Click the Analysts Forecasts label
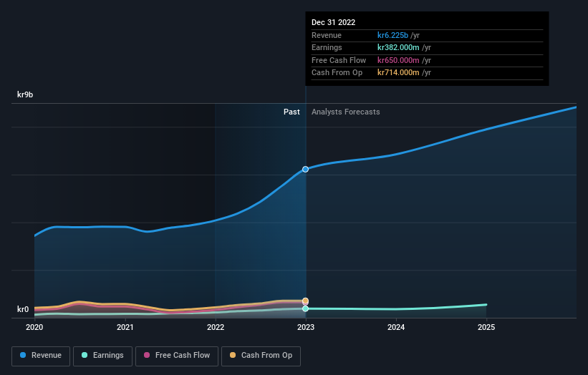This screenshot has width=588, height=375. (346, 112)
